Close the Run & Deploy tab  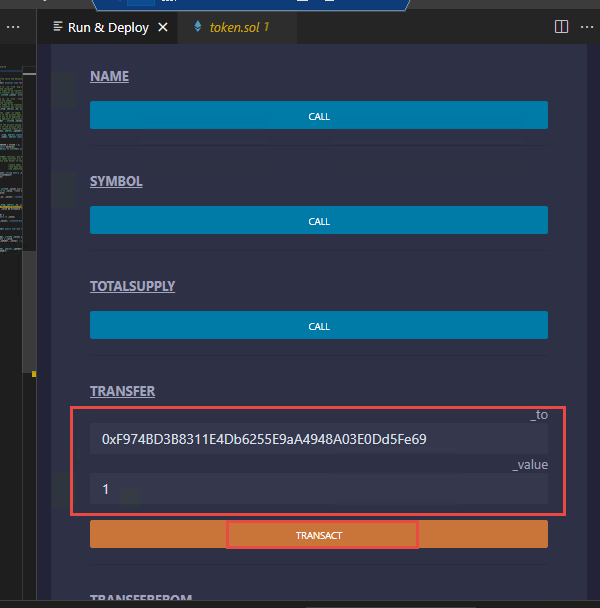163,27
